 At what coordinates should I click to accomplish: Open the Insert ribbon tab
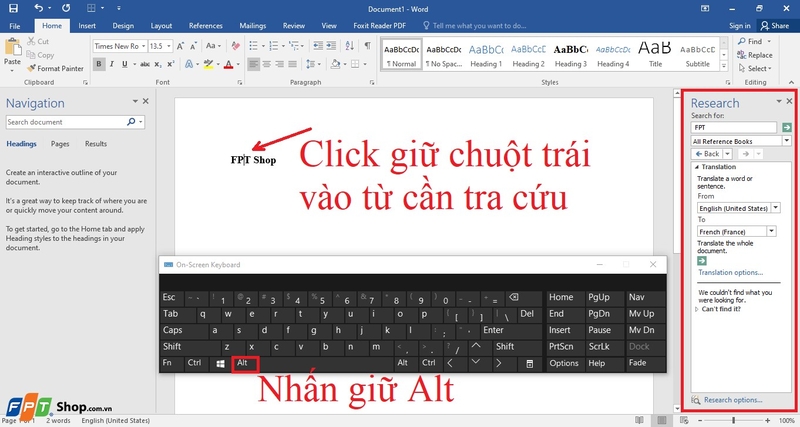[x=87, y=26]
